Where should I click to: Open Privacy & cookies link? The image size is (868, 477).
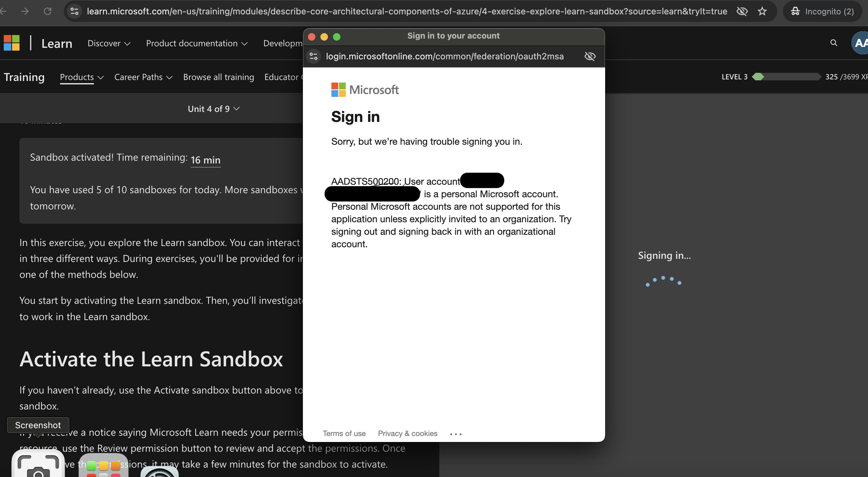coord(407,433)
